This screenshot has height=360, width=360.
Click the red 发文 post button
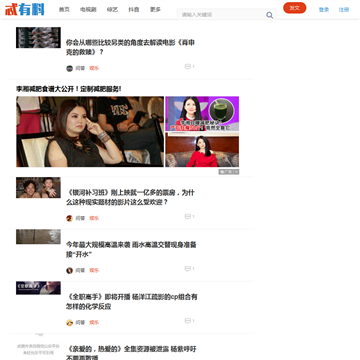(295, 8)
